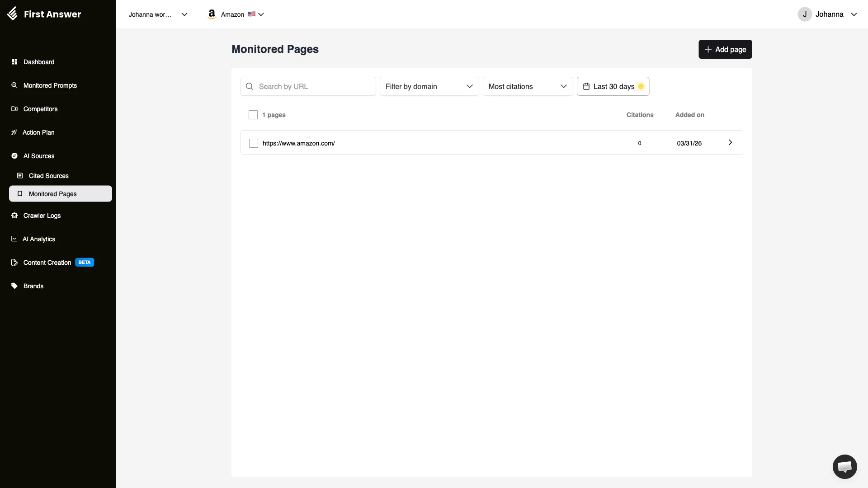Click the Search by URL field
This screenshot has width=868, height=488.
[308, 86]
